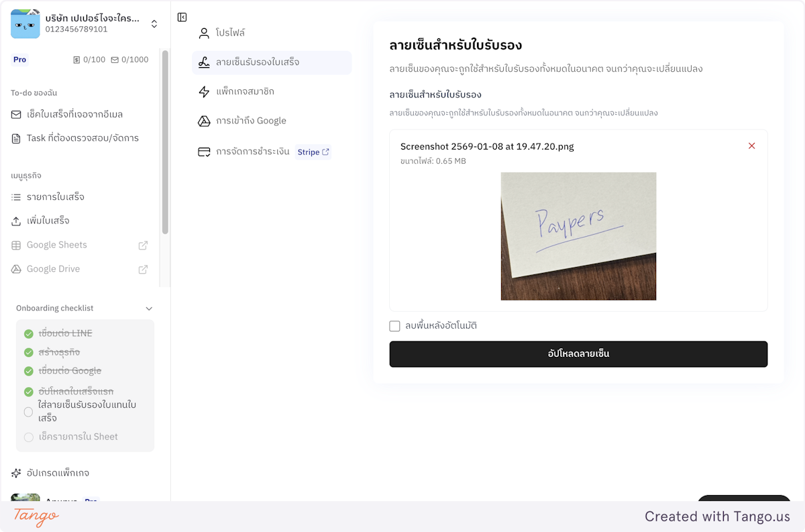Image resolution: width=805 pixels, height=532 pixels.
Task: Click the company ID 0123456789101
Action: coord(76,30)
